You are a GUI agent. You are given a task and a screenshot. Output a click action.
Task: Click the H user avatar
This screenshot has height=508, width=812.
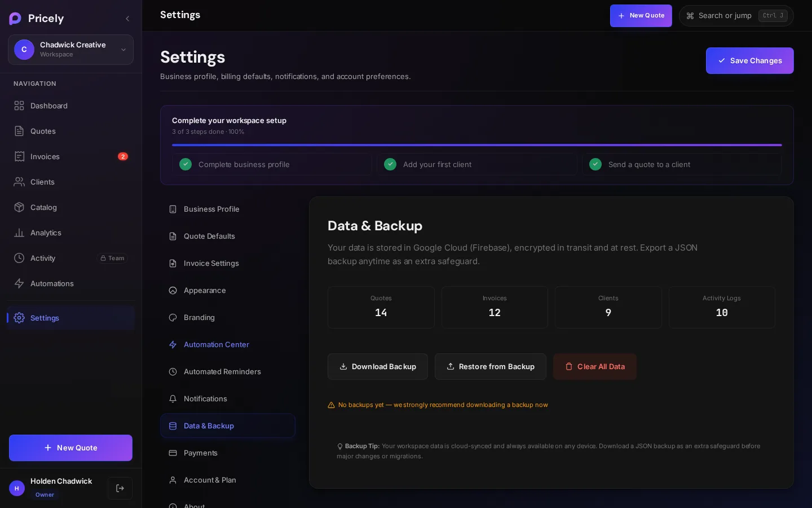(x=17, y=488)
